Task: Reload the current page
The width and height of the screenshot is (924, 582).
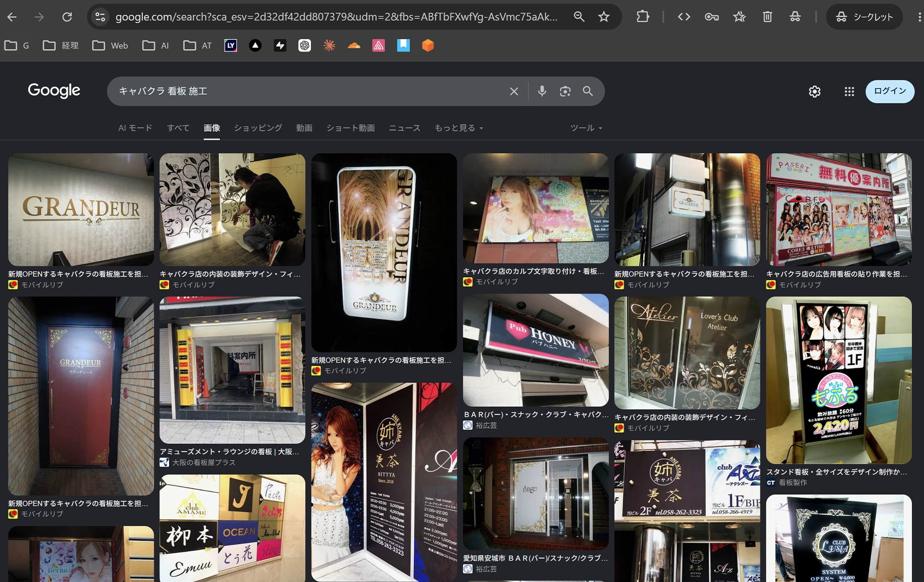Action: tap(67, 17)
